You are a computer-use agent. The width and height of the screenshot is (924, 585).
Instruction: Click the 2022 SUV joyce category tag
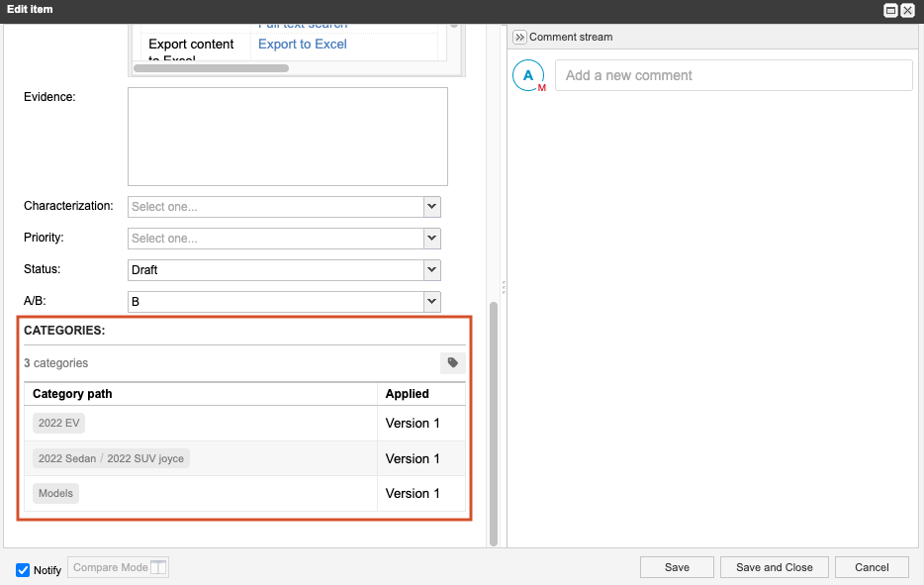pyautogui.click(x=145, y=459)
